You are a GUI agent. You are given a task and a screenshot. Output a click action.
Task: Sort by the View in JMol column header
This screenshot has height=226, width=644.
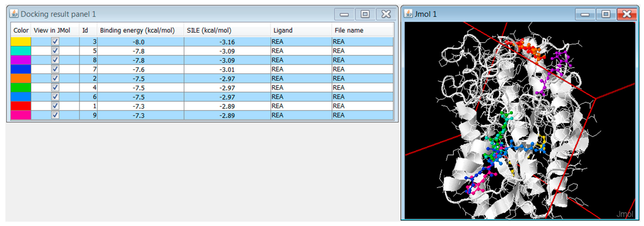click(x=55, y=30)
